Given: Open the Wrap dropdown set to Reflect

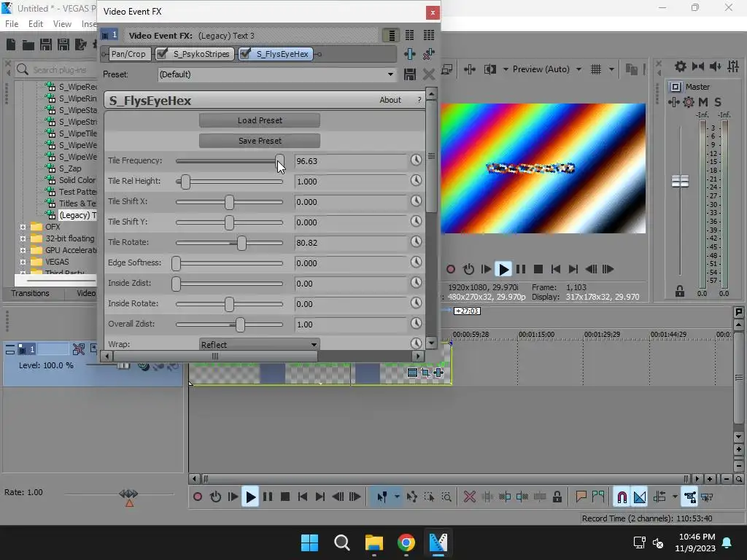Looking at the screenshot, I should click(260, 344).
